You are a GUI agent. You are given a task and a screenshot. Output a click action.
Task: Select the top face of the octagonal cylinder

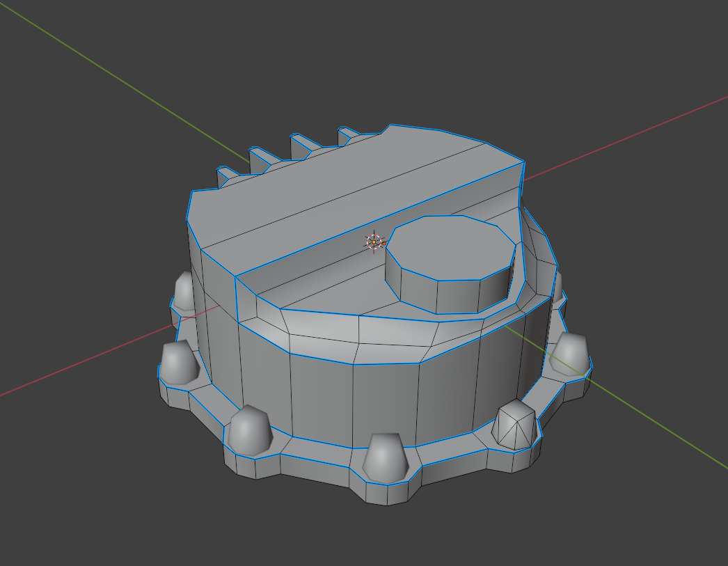pos(451,248)
